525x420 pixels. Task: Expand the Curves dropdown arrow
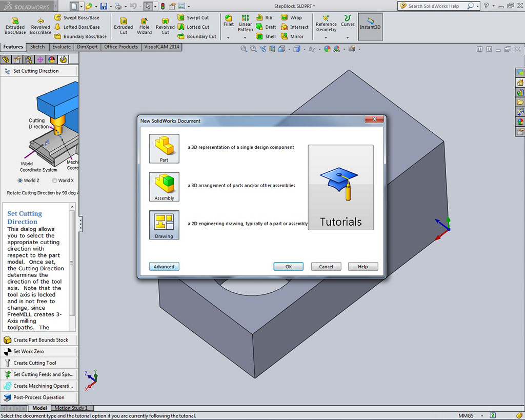click(x=348, y=37)
